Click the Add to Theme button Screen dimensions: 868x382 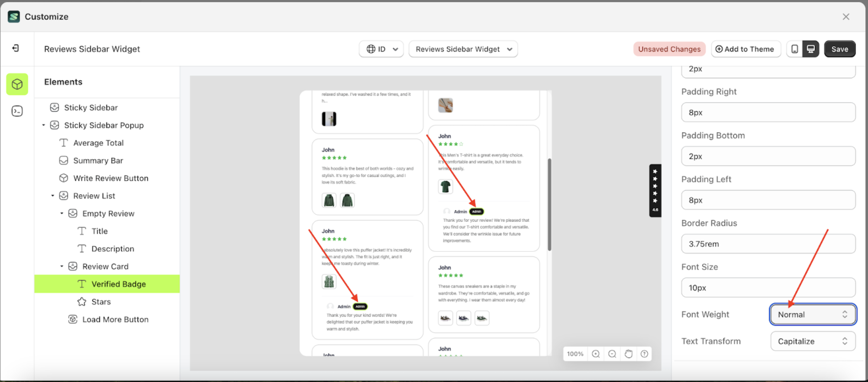click(745, 49)
